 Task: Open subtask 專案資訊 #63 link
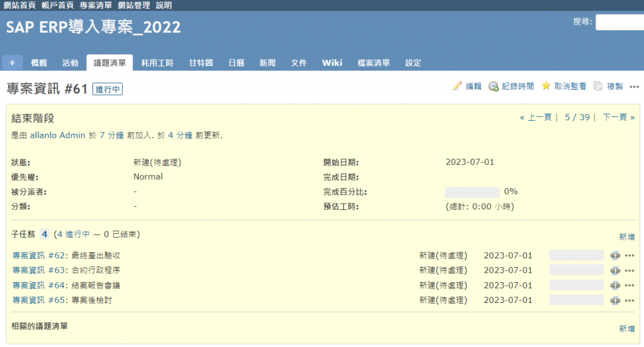tap(40, 270)
